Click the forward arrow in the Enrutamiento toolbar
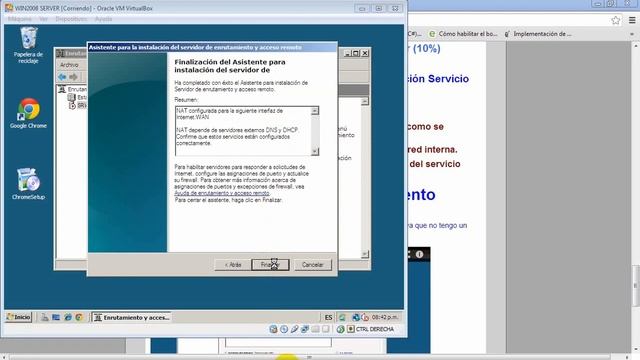This screenshot has height=360, width=640. coord(73,77)
